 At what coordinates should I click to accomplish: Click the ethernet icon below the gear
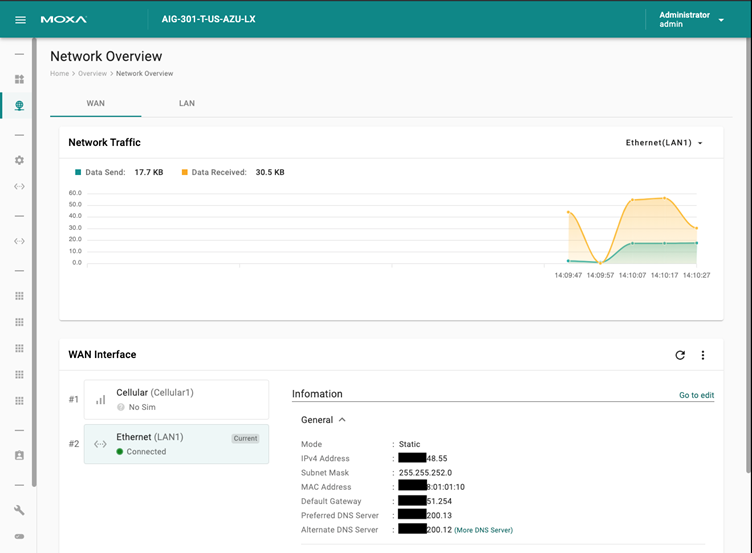pyautogui.click(x=19, y=187)
